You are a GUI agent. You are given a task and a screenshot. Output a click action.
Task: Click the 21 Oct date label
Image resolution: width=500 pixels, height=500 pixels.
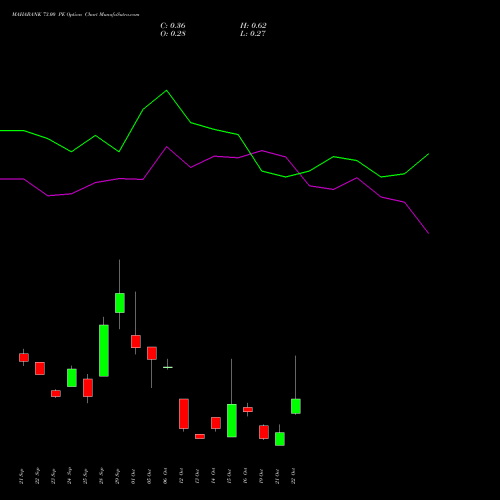(x=278, y=476)
